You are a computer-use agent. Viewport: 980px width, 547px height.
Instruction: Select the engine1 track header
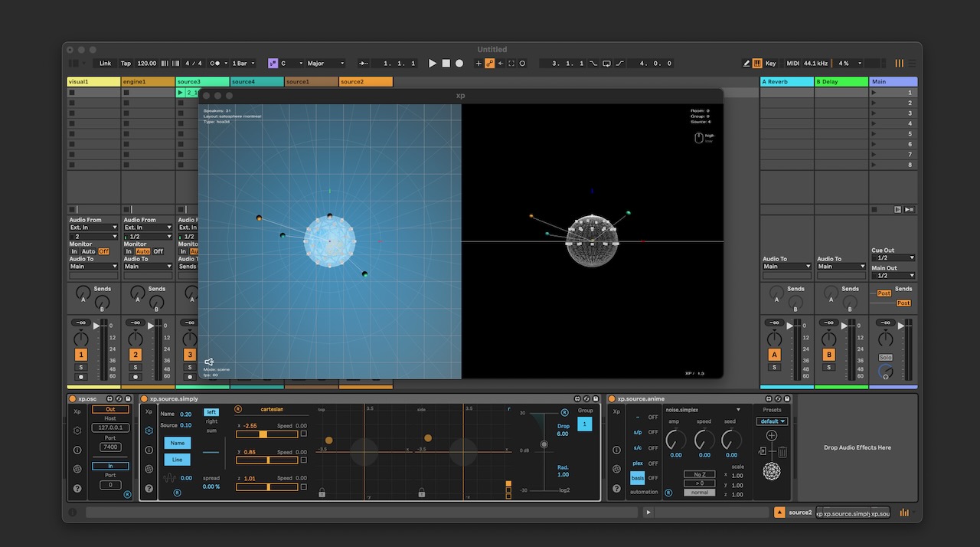[x=148, y=82]
